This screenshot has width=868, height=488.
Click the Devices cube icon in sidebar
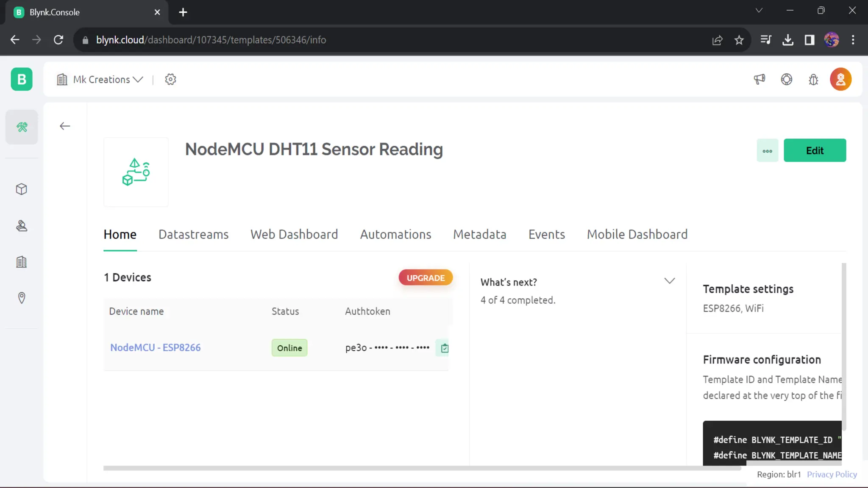tap(22, 189)
